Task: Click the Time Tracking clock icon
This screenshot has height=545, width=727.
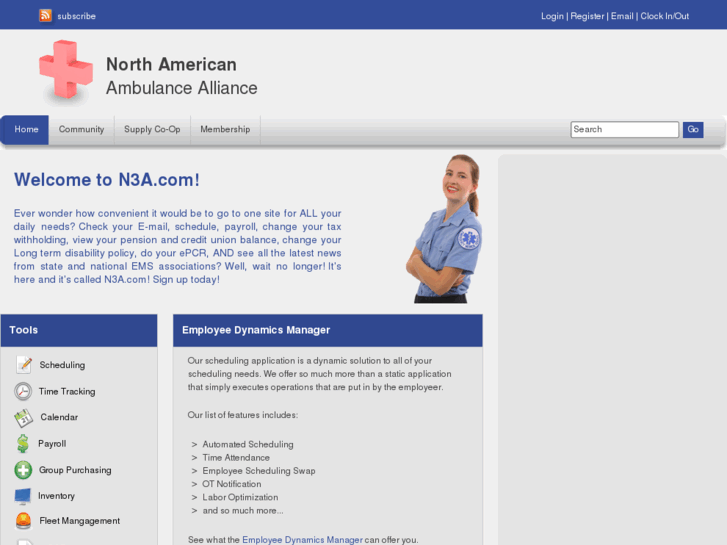Action: coord(23,391)
